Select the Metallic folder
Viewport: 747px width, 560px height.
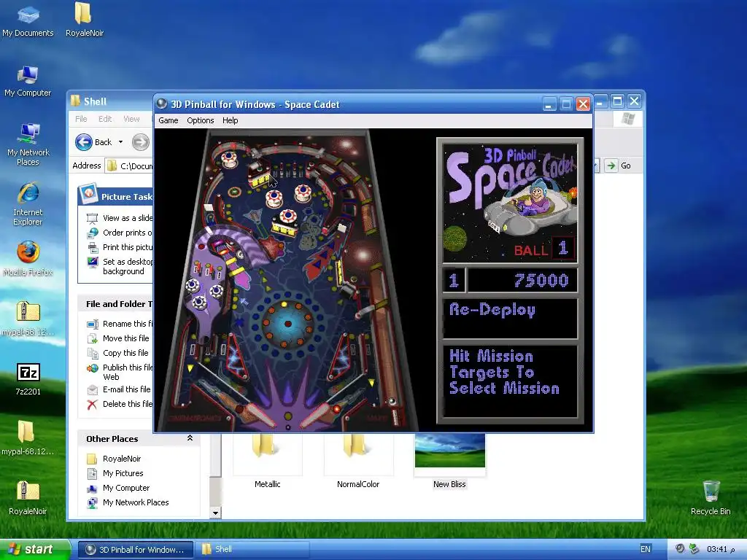coord(267,459)
